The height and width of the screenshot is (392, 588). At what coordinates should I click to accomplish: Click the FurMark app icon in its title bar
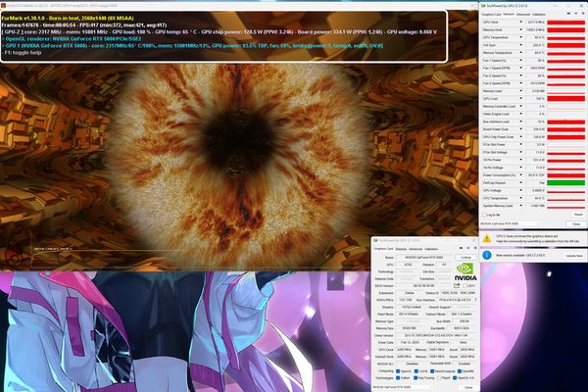pos(3,6)
